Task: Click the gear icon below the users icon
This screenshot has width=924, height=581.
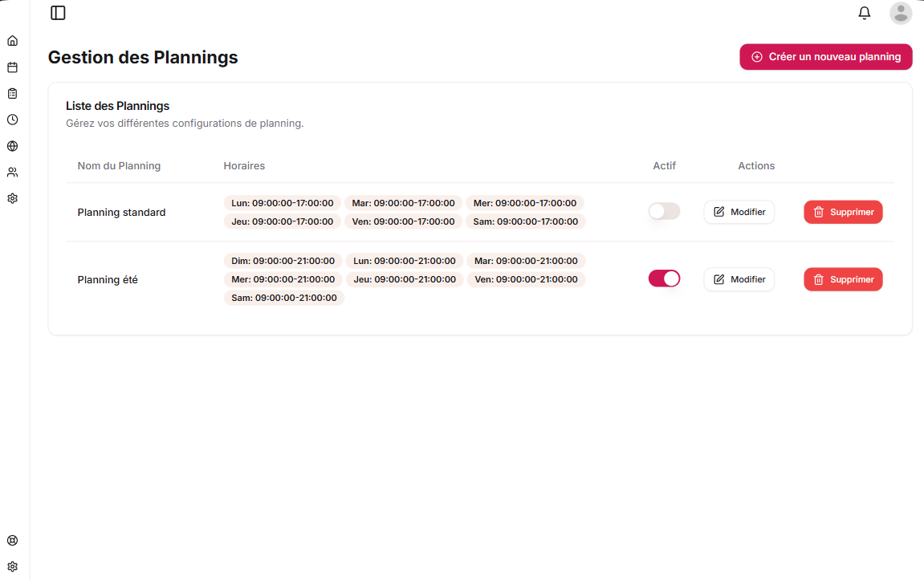Action: [12, 198]
